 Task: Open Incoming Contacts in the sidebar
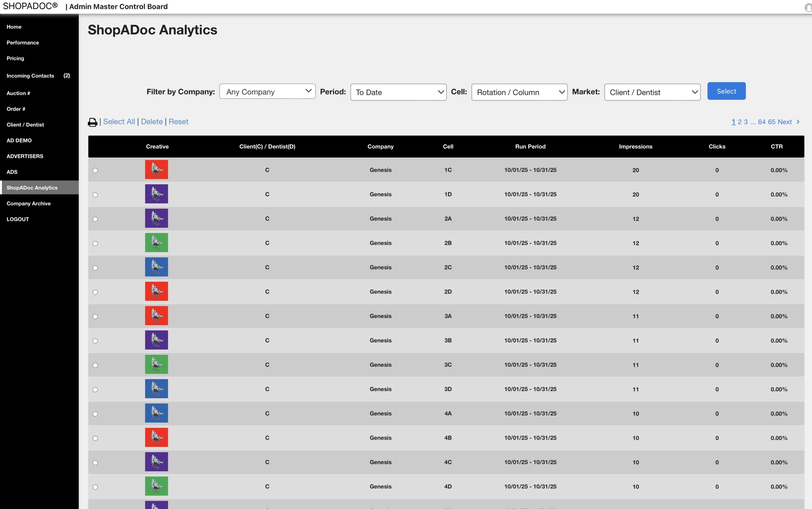coord(30,76)
